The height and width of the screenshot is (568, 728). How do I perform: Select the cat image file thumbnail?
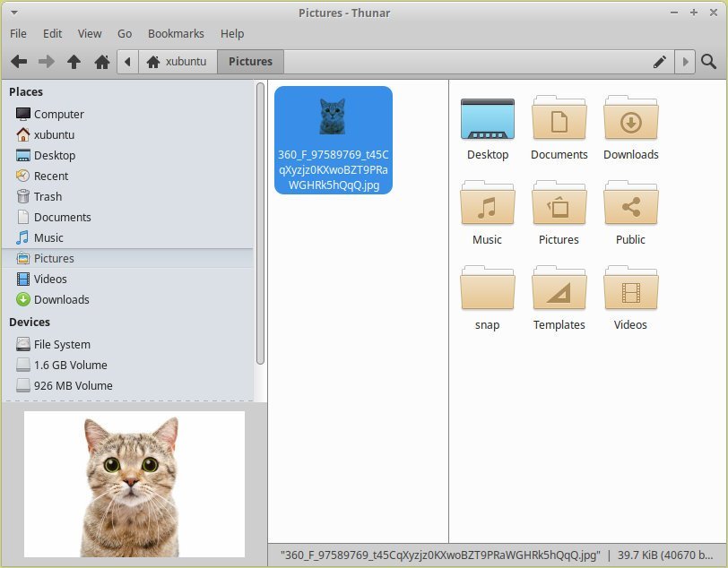pyautogui.click(x=333, y=116)
